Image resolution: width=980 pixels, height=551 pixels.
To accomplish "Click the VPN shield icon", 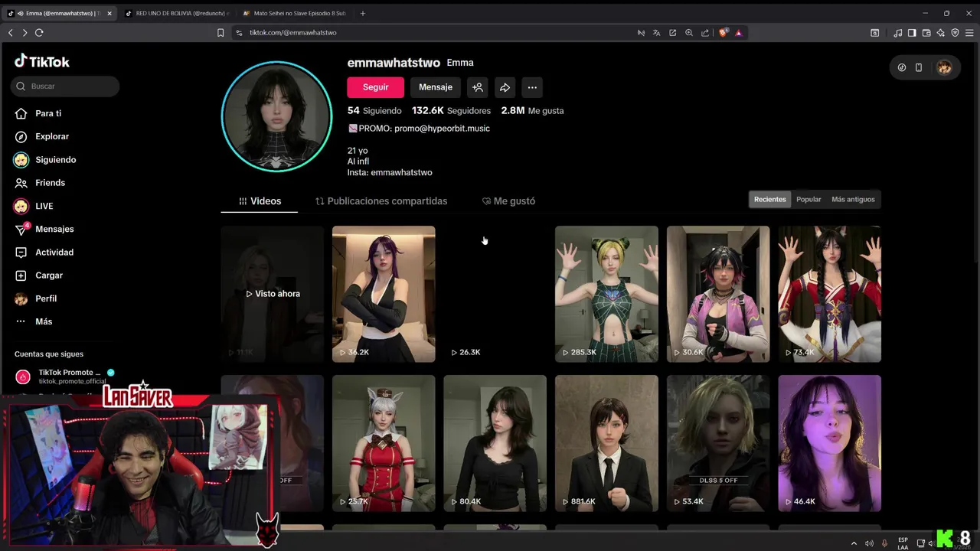I will pyautogui.click(x=955, y=33).
